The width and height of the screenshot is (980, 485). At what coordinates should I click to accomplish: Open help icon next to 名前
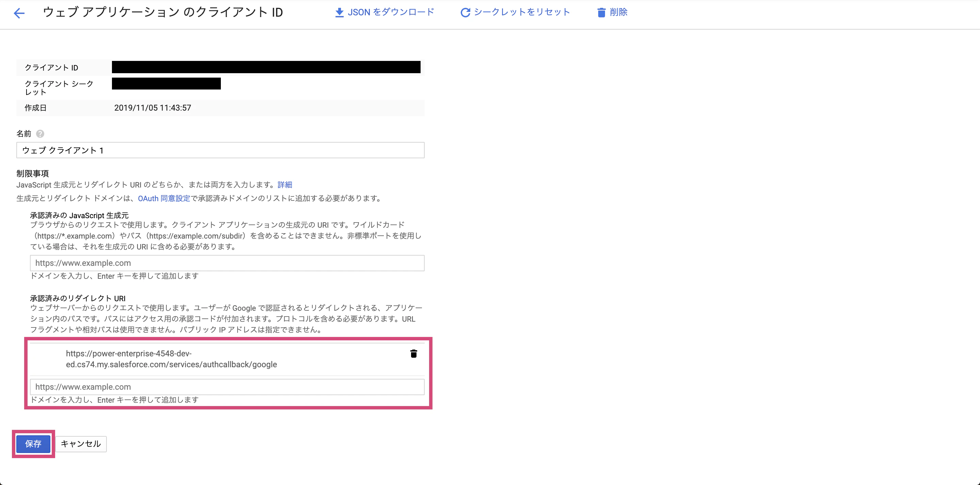(40, 134)
